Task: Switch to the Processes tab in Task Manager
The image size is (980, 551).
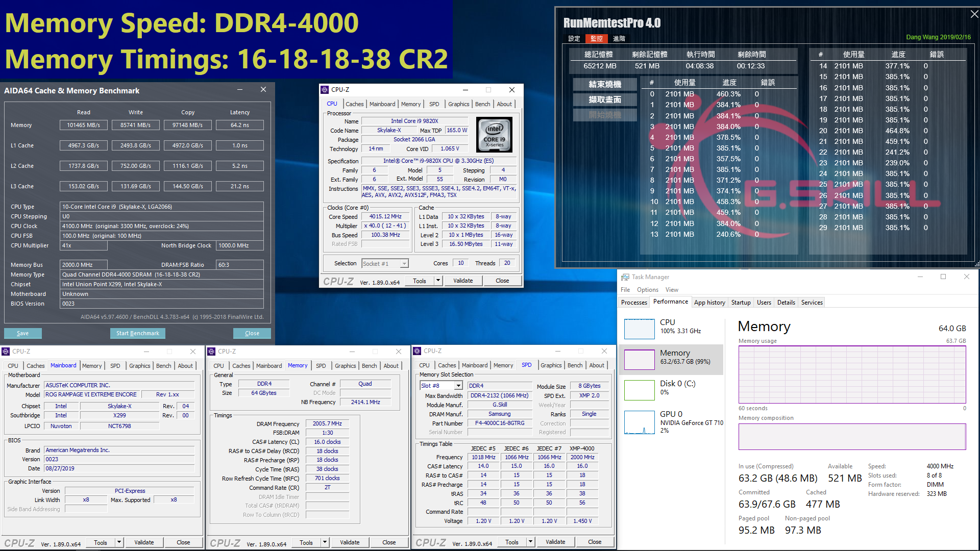Action: (633, 302)
